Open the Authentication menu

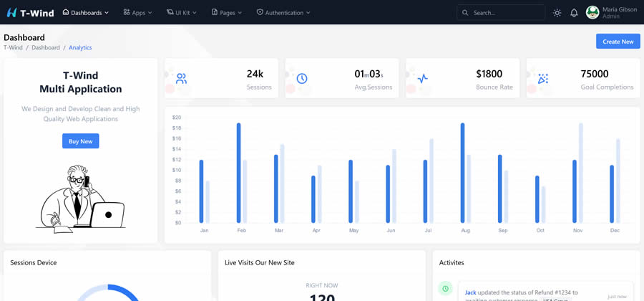pyautogui.click(x=283, y=12)
